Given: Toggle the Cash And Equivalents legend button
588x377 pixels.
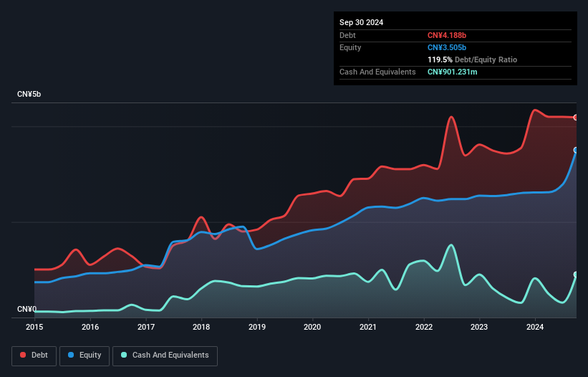Looking at the screenshot, I should pos(165,355).
